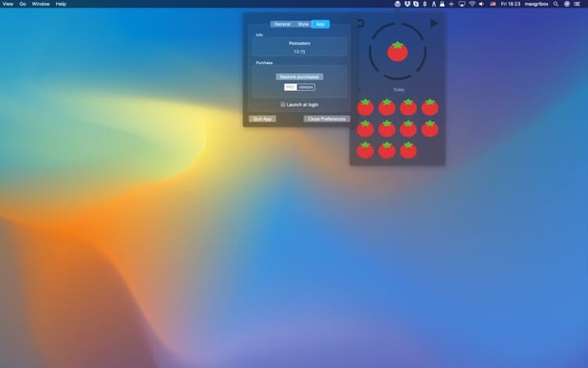Click the Today label above tomato grid
This screenshot has width=588, height=368.
click(399, 89)
